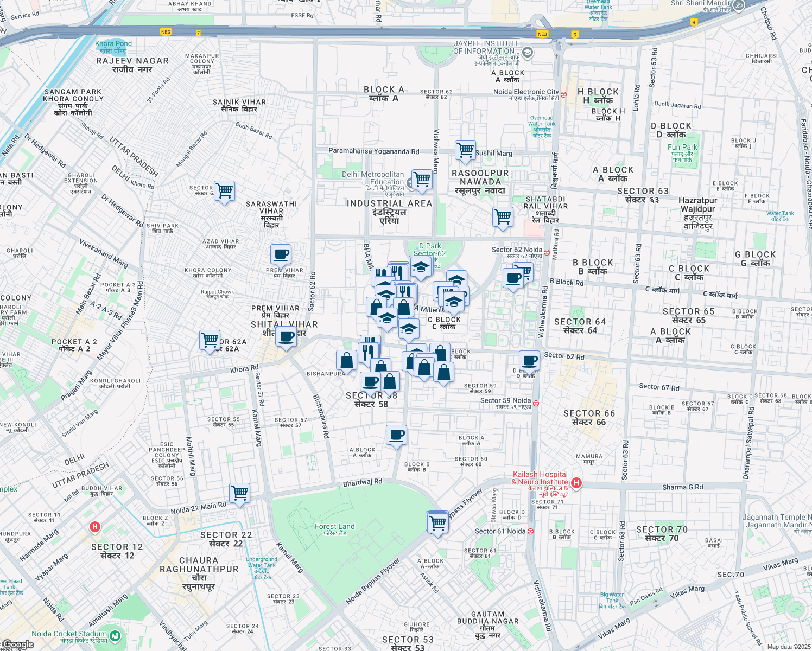Select the Sector 61 Noida metro station marker
Screen dimensions: 812x651
pyautogui.click(x=531, y=531)
